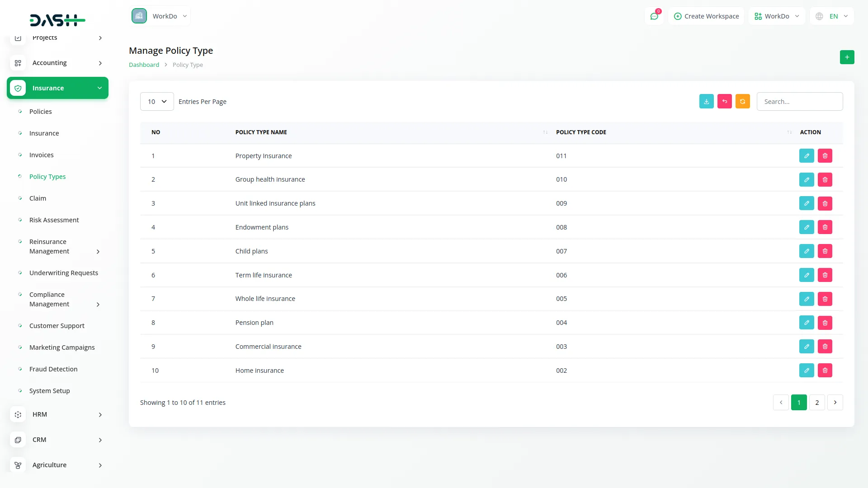The image size is (868, 488).
Task: Click the orange refresh table icon
Action: [742, 101]
